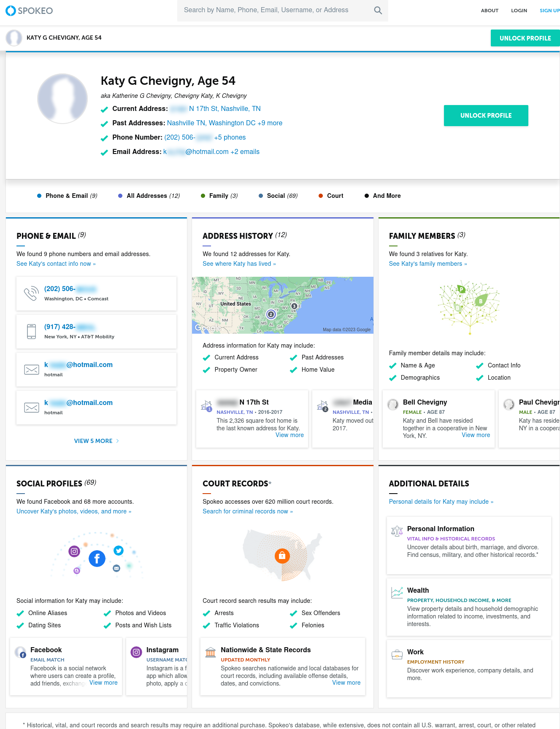Screen dimensions: 560x729
Task: Click the house icon on N 17th St card
Action: coord(206,405)
